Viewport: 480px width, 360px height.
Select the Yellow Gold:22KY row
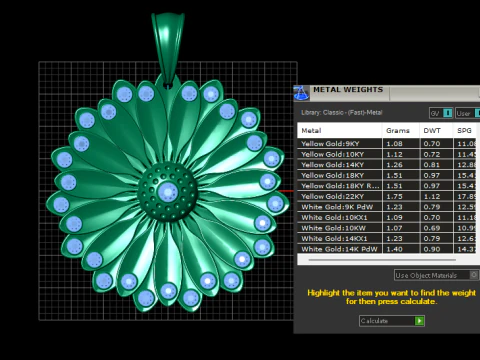point(387,196)
